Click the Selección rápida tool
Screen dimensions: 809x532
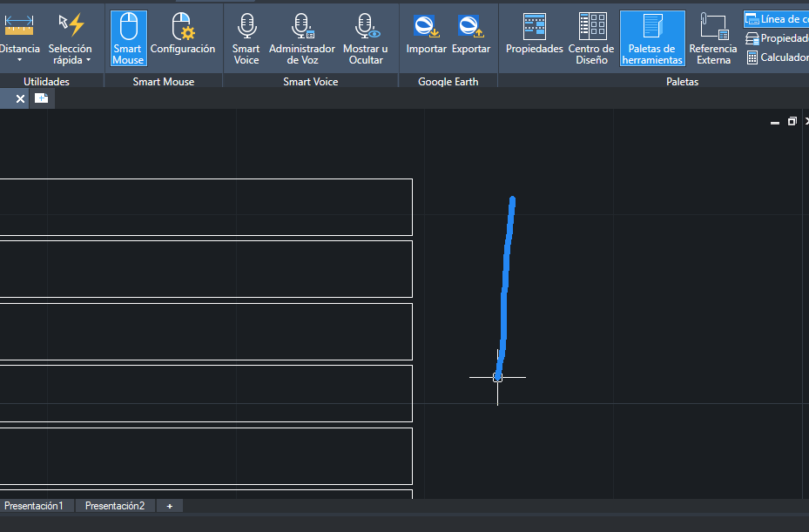(71, 39)
